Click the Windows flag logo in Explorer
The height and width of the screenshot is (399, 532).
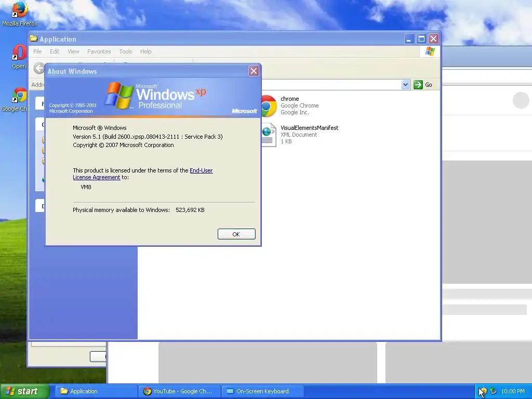(430, 51)
